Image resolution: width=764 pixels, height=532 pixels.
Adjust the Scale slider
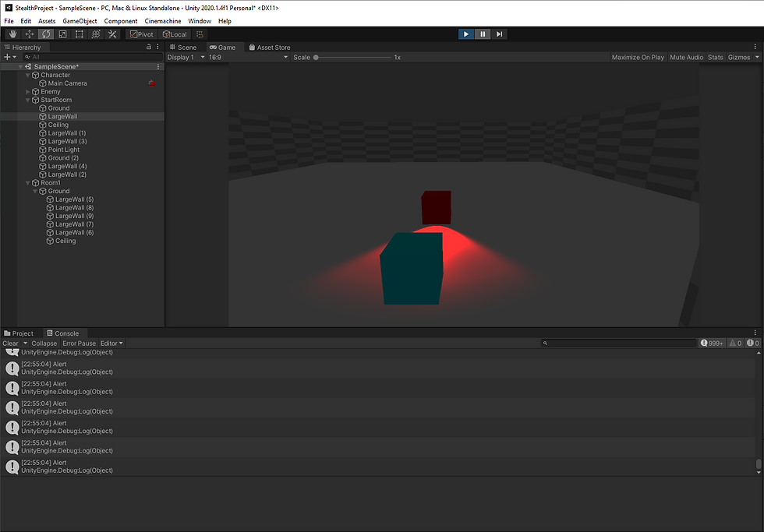pyautogui.click(x=353, y=58)
